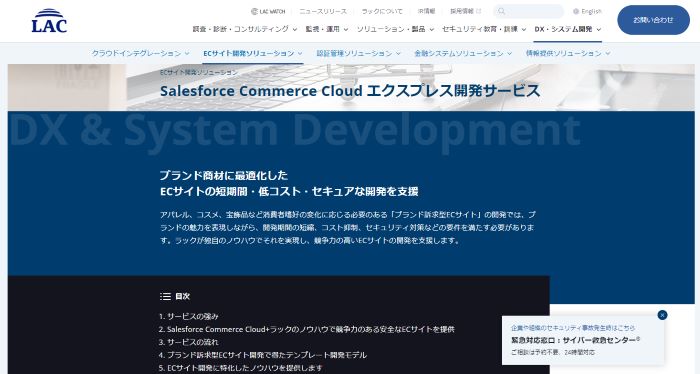Click the お問い合わせ button
Screen dimensions: 700x374
pos(653,20)
